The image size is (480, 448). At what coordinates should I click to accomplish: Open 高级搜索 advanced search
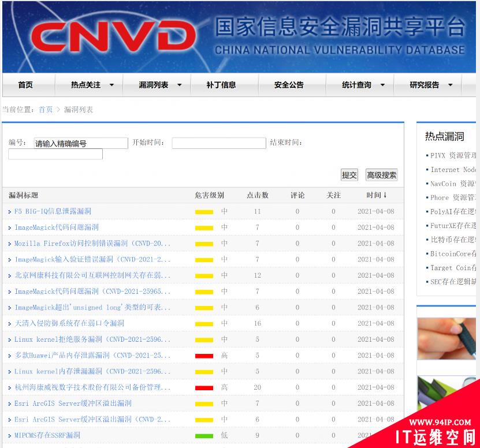click(x=381, y=175)
